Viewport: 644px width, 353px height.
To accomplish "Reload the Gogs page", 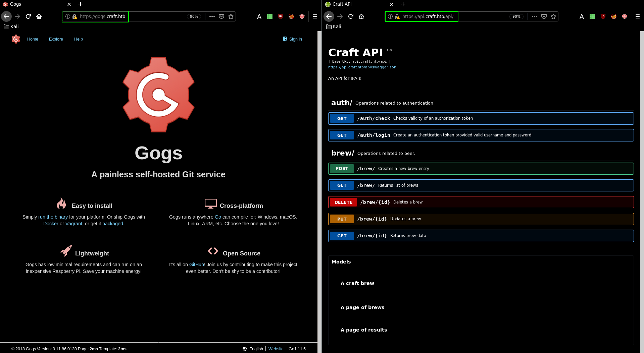I will (x=29, y=16).
